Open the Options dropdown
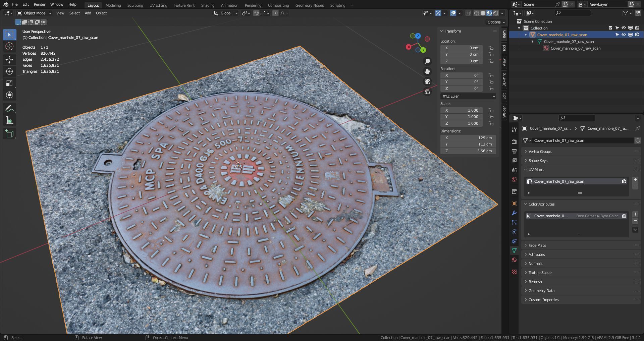The height and width of the screenshot is (341, 644). coord(496,22)
